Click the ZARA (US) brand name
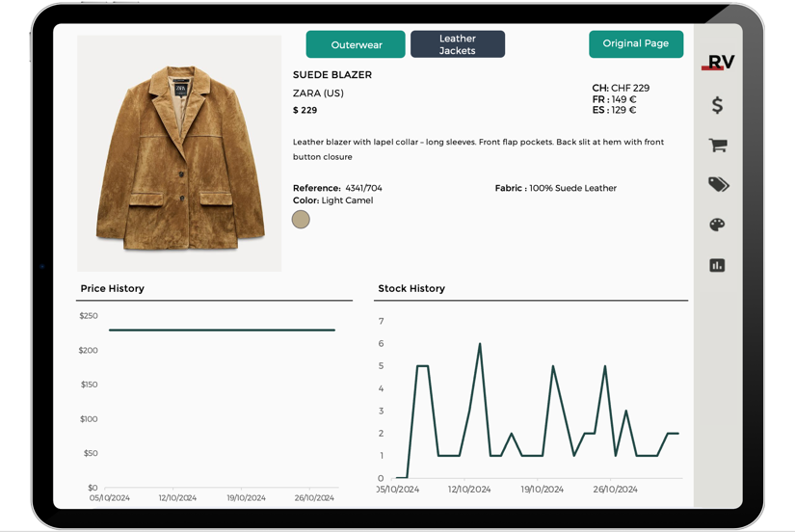795x532 pixels. click(318, 93)
